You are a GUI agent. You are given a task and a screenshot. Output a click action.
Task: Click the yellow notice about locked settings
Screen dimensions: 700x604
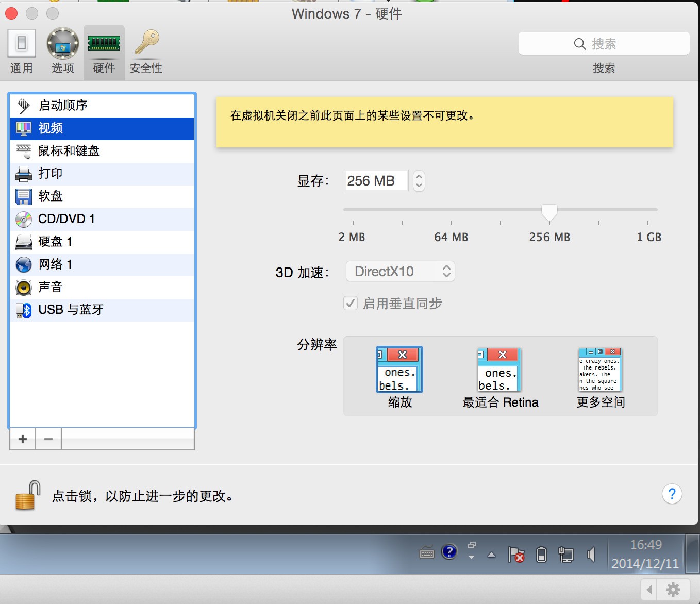[445, 122]
